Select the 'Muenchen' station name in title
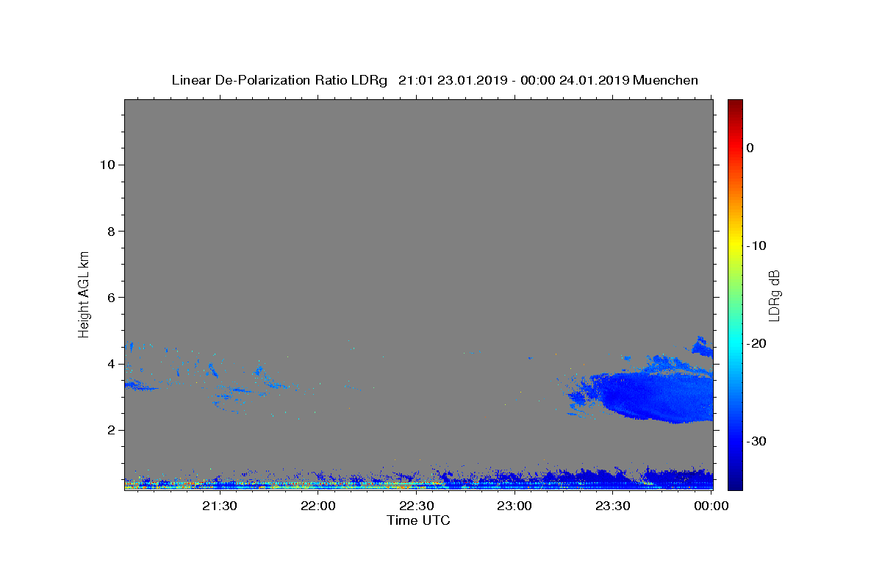The height and width of the screenshot is (588, 882). [x=665, y=80]
